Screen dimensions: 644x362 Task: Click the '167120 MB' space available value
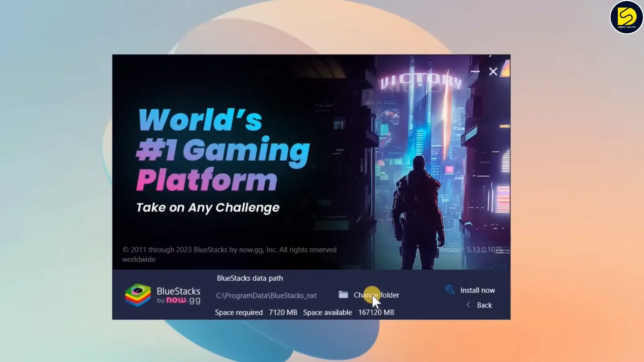pos(376,312)
